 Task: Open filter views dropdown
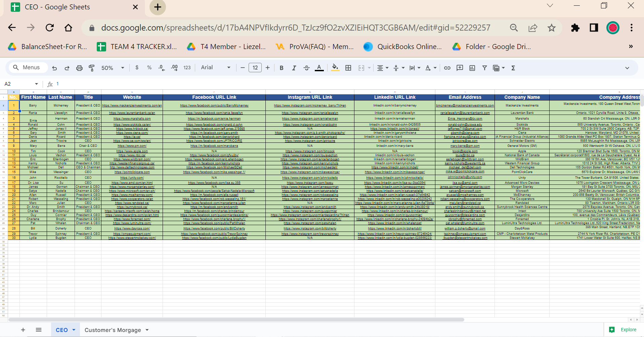click(x=499, y=68)
